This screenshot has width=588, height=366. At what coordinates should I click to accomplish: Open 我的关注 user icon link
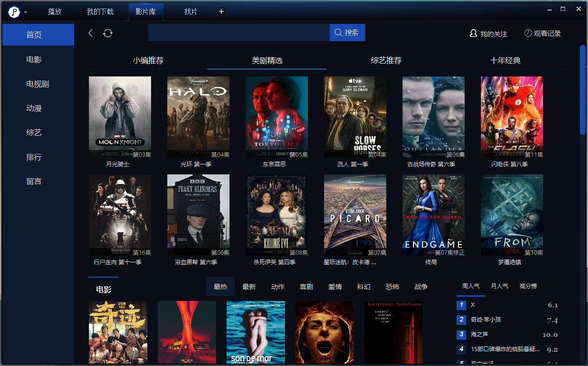488,33
